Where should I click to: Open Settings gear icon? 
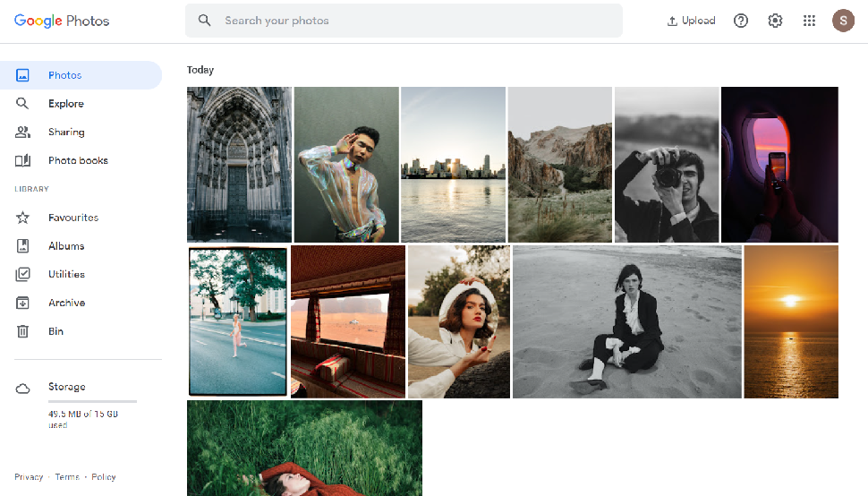[x=775, y=21]
